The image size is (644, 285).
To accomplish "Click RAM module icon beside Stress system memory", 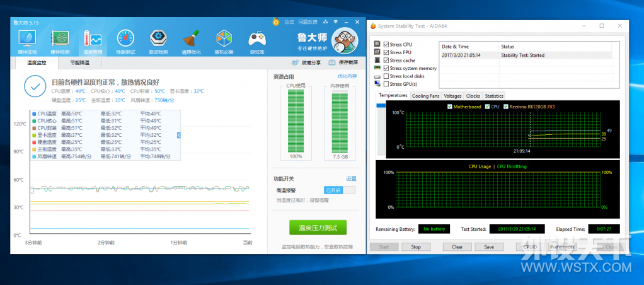I will (x=377, y=68).
